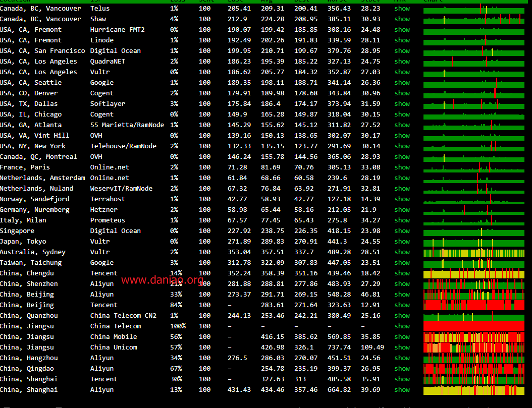Click the 'Telehouse/RamNode' ISP cell
The width and height of the screenshot is (532, 408).
[123, 146]
